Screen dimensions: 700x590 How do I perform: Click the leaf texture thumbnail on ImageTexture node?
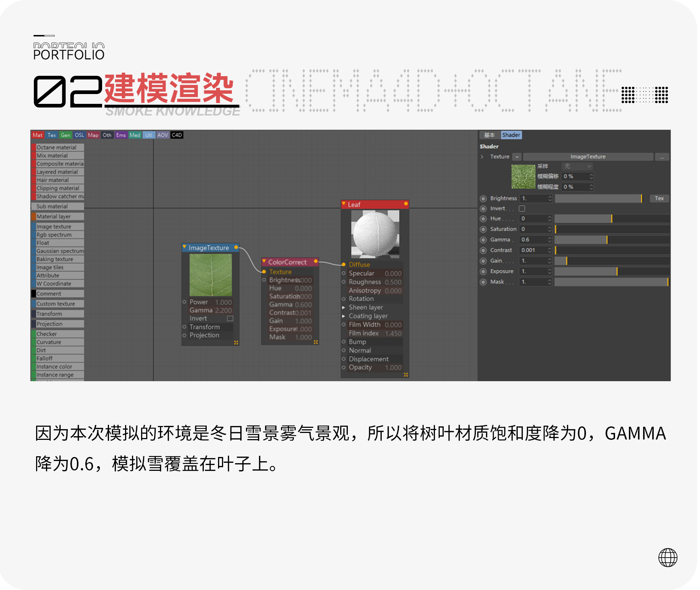(x=210, y=274)
